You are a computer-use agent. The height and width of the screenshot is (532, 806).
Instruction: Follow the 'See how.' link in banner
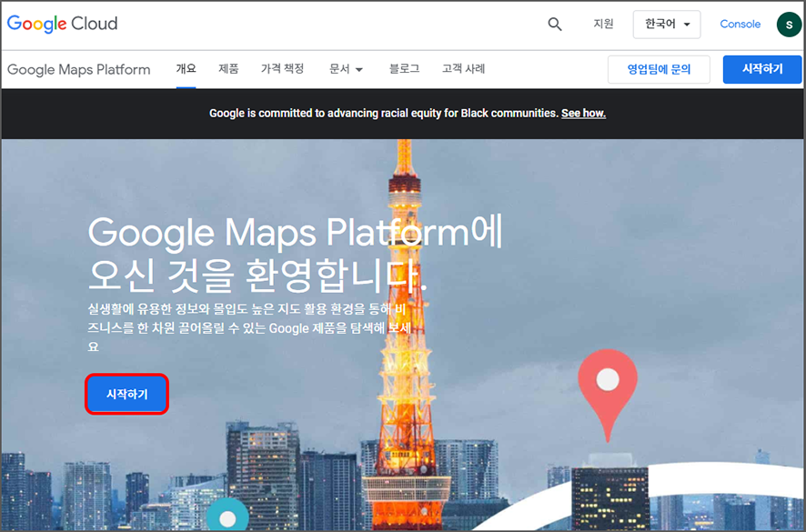pos(583,114)
